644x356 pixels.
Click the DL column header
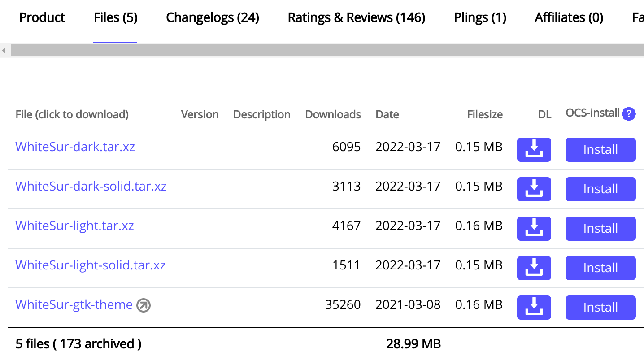(x=544, y=115)
